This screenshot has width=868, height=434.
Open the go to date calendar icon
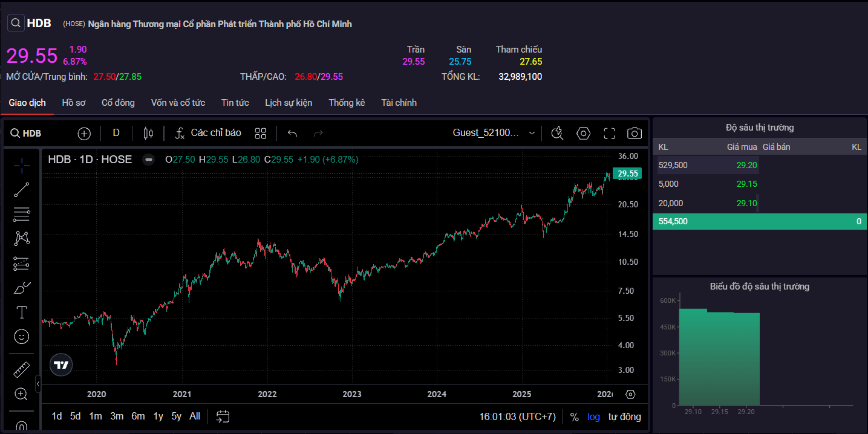coord(223,416)
